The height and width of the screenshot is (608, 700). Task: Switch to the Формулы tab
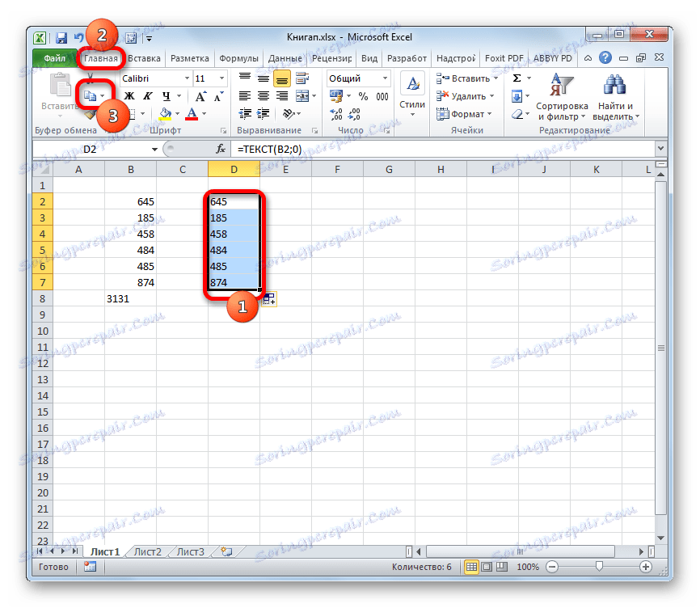[x=238, y=58]
